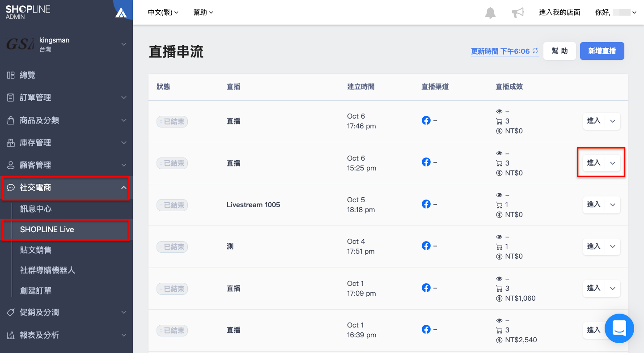Viewport: 644px width, 353px height.
Task: Click the refresh icon beside update time
Action: pos(535,51)
